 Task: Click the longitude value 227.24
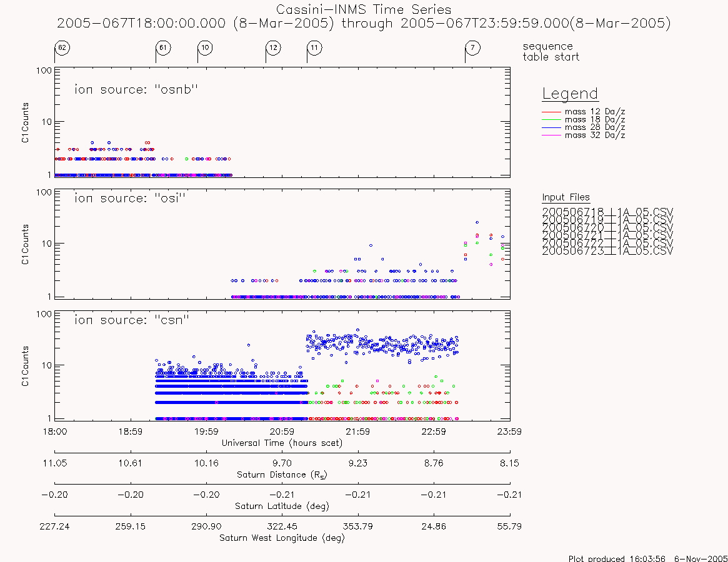point(55,527)
